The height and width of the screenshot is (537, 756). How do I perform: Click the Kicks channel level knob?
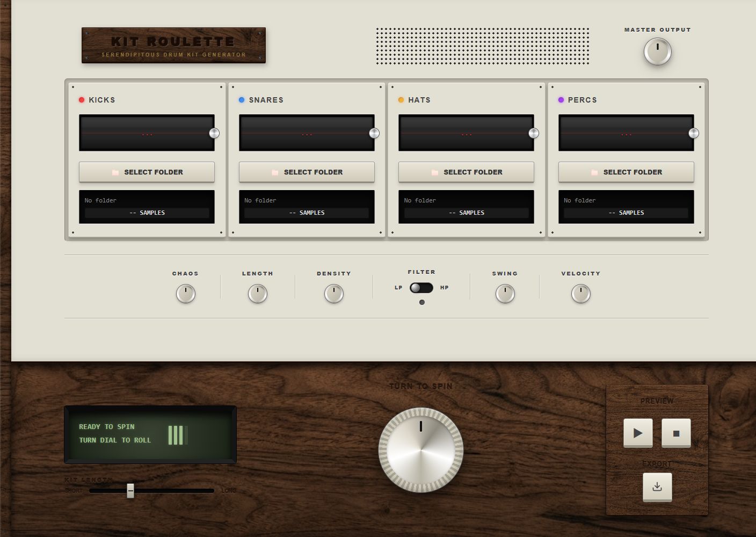click(214, 133)
